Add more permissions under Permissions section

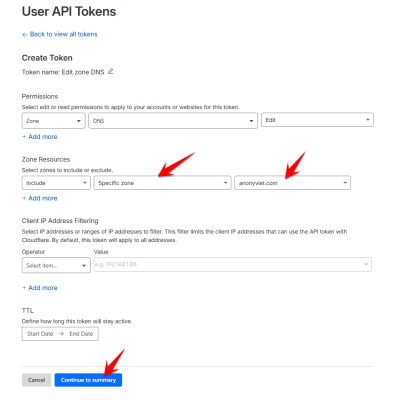point(40,137)
